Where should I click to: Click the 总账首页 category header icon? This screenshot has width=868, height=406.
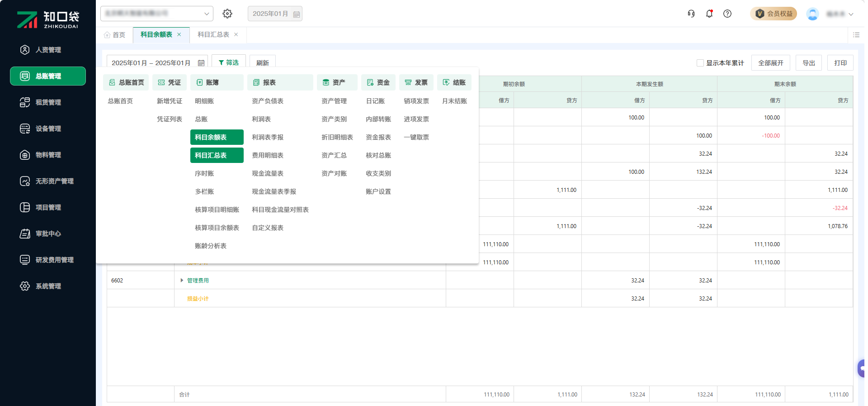pyautogui.click(x=112, y=82)
